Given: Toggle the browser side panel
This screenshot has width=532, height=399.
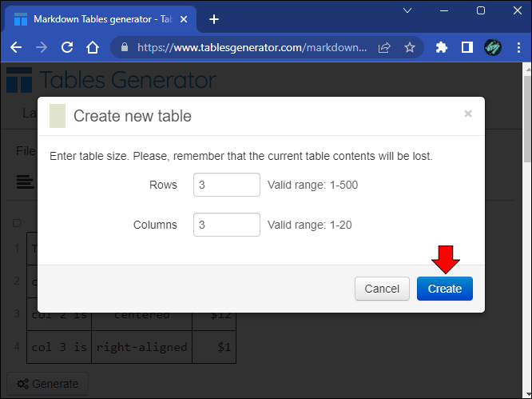Looking at the screenshot, I should coord(467,47).
